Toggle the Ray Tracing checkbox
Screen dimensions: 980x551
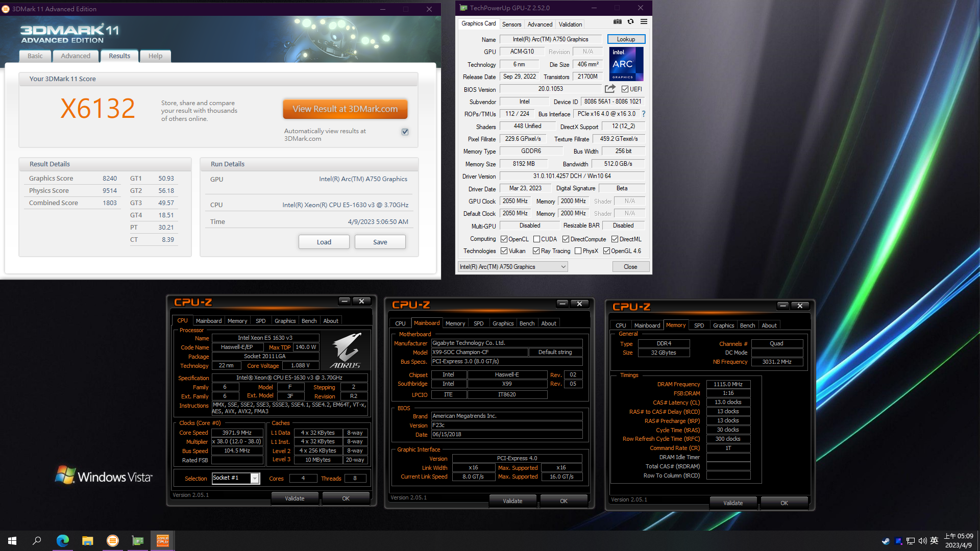click(x=536, y=251)
